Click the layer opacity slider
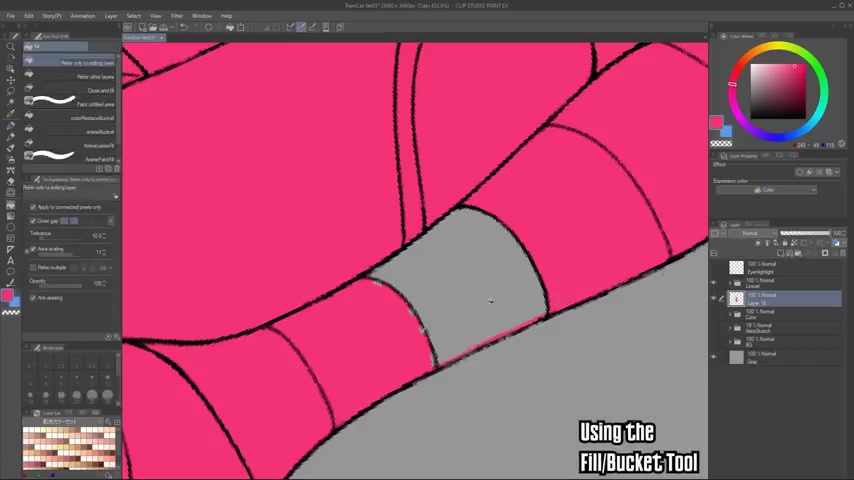Image resolution: width=854 pixels, height=480 pixels. (805, 233)
